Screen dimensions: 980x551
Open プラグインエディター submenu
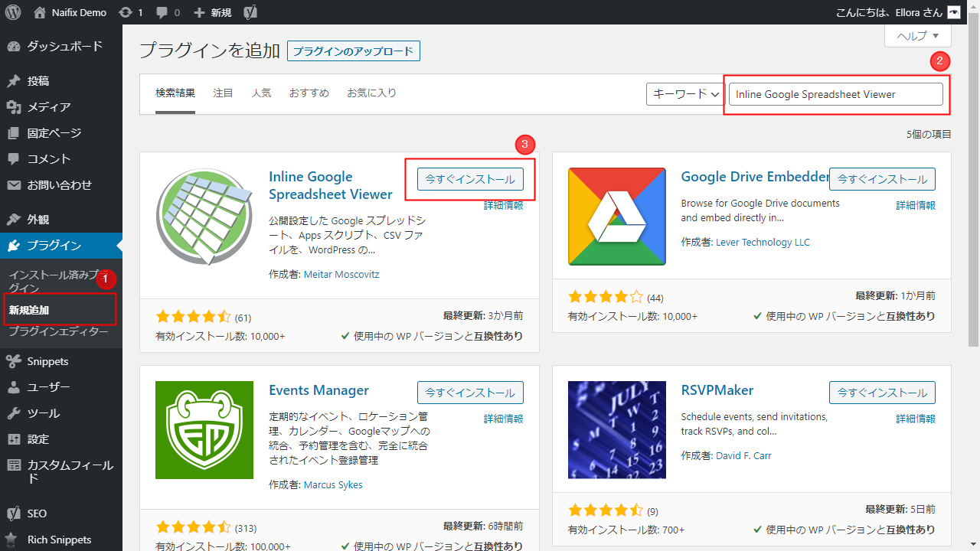coord(59,331)
